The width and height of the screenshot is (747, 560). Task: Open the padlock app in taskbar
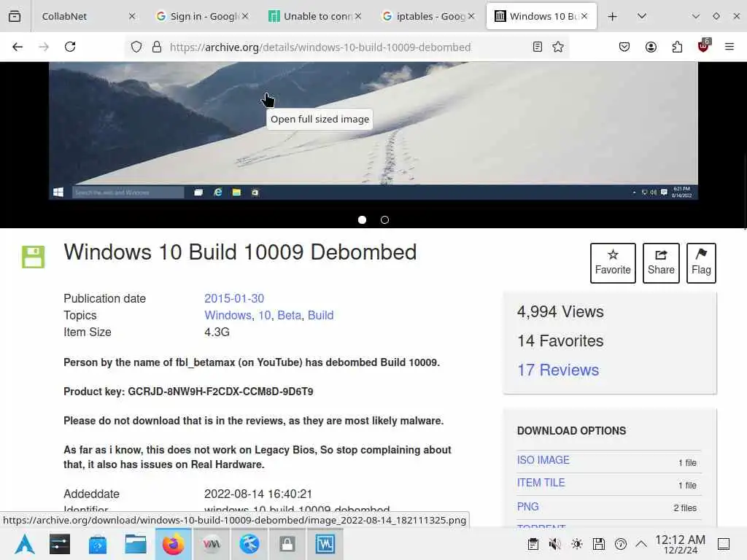(x=287, y=544)
